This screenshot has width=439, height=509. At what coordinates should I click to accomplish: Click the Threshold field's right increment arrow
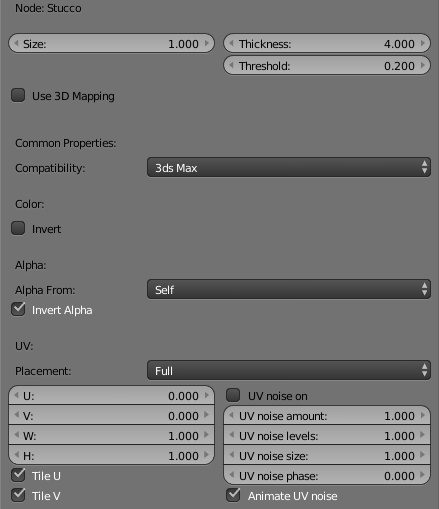pyautogui.click(x=423, y=65)
